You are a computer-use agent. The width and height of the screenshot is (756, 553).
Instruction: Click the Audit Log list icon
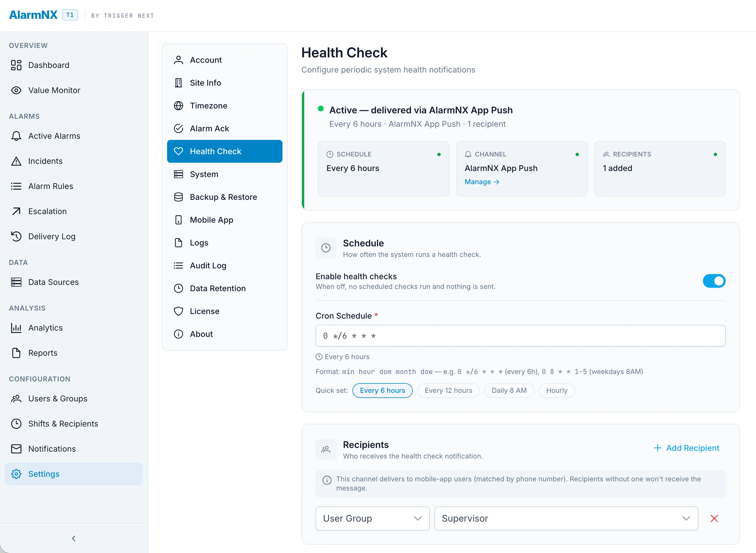[x=179, y=266]
